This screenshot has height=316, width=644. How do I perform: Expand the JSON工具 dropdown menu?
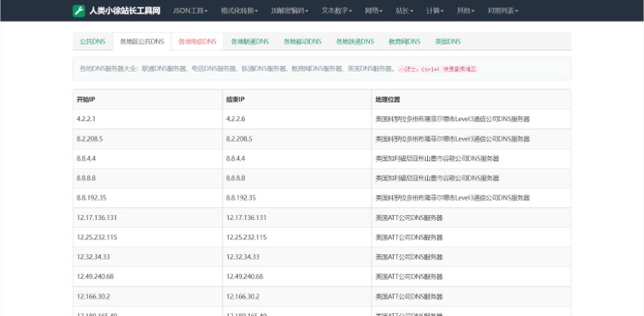(190, 11)
